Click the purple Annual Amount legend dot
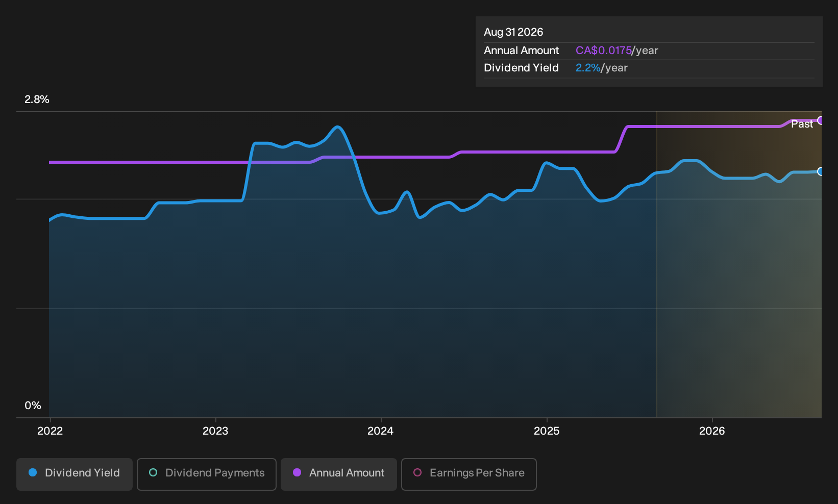 coord(297,472)
